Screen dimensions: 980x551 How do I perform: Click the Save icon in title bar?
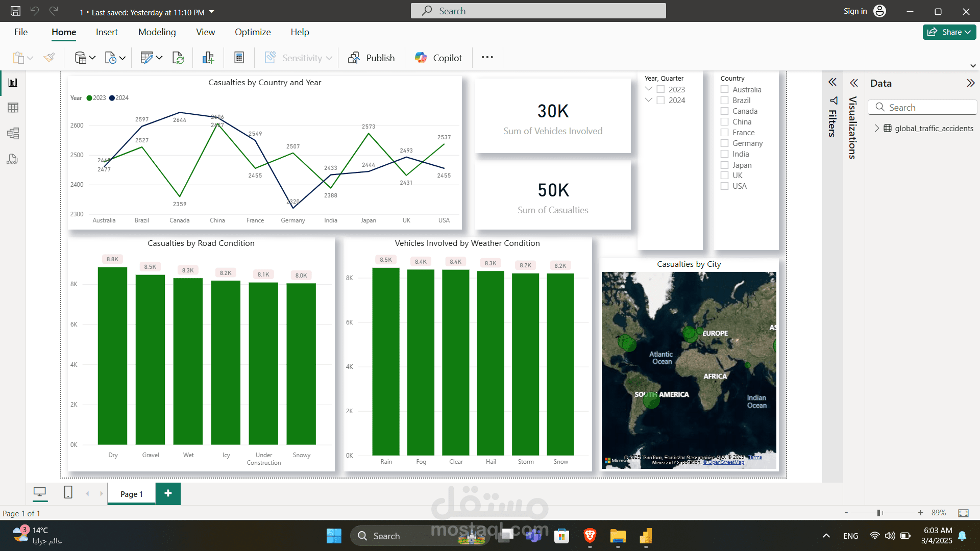(15, 11)
